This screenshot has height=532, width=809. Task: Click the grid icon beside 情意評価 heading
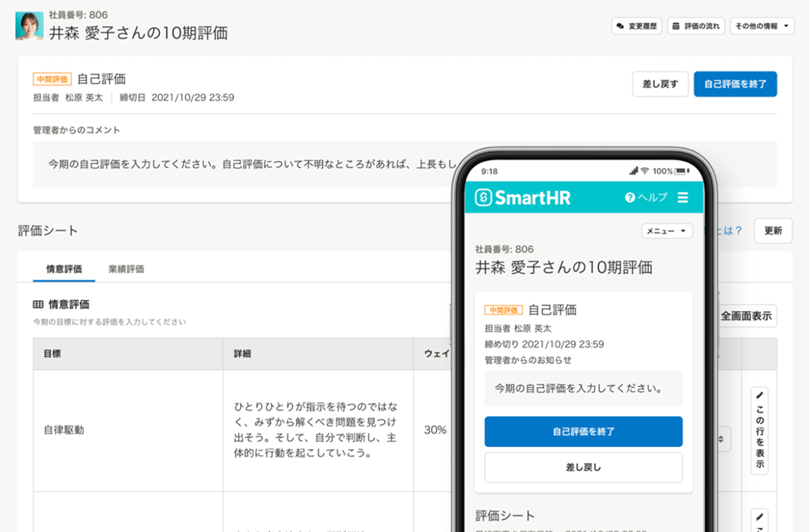[39, 303]
